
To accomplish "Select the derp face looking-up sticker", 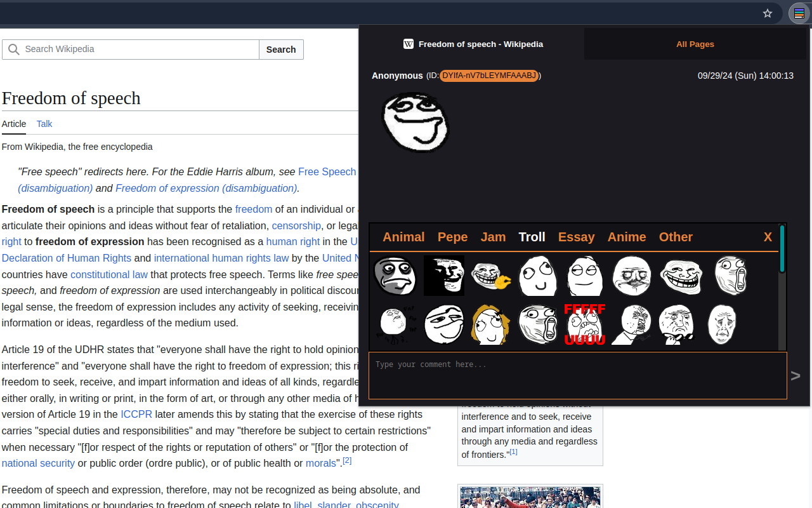I will 538,276.
